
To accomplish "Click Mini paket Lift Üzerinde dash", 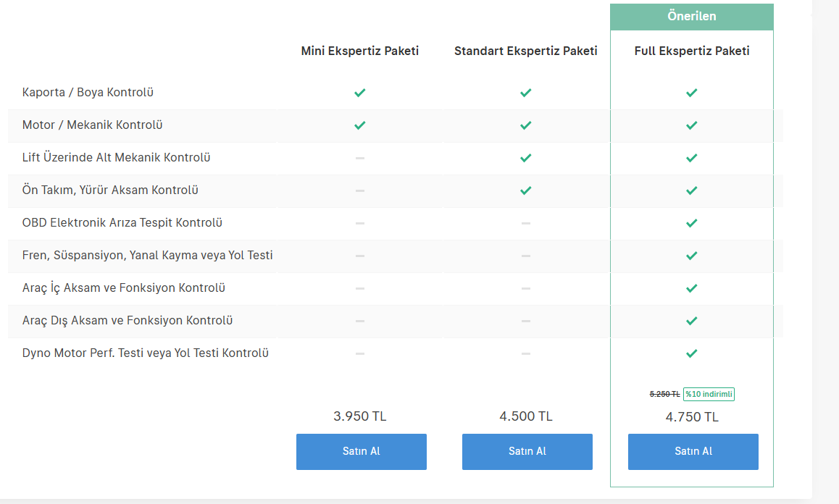I will (x=360, y=158).
